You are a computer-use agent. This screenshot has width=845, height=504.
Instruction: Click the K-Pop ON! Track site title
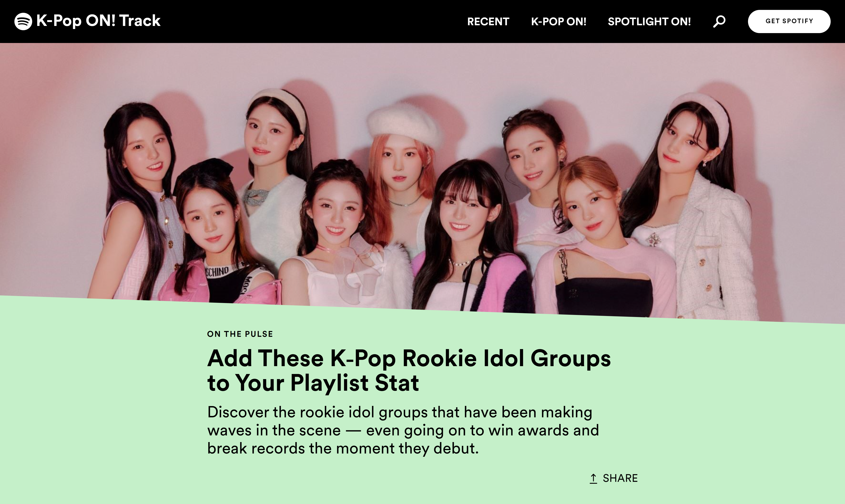(x=98, y=21)
